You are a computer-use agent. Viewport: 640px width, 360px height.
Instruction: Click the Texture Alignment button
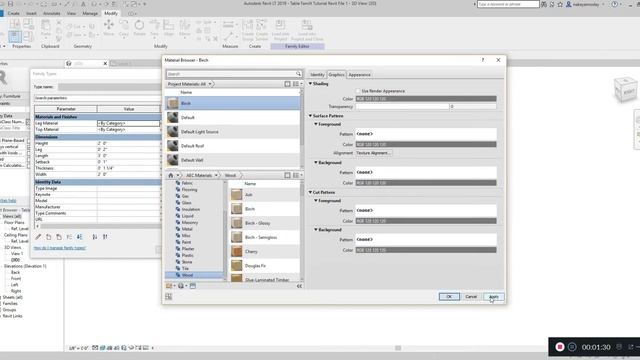pyautogui.click(x=373, y=153)
